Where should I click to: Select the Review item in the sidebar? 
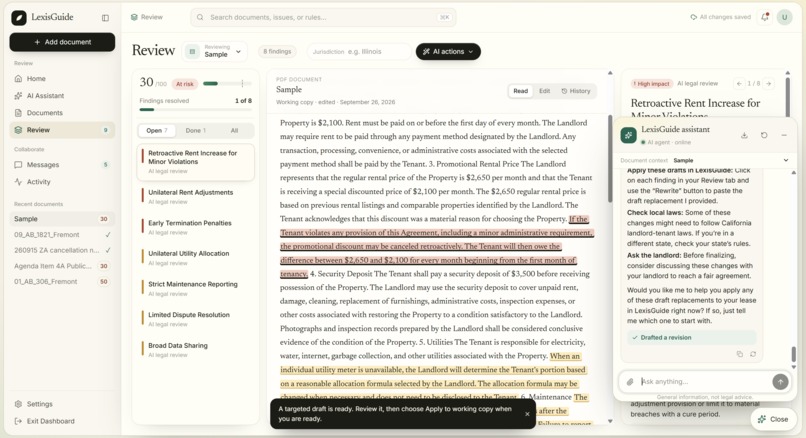[62, 130]
